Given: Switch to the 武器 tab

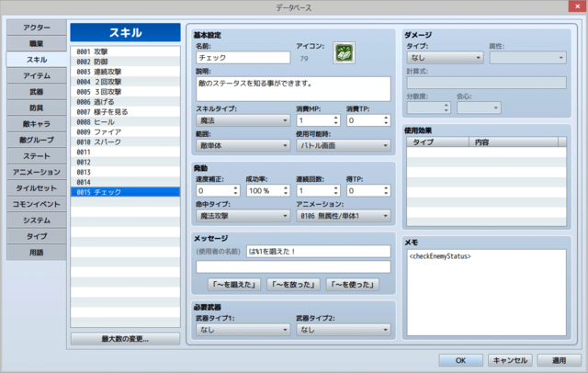Looking at the screenshot, I should [x=37, y=92].
